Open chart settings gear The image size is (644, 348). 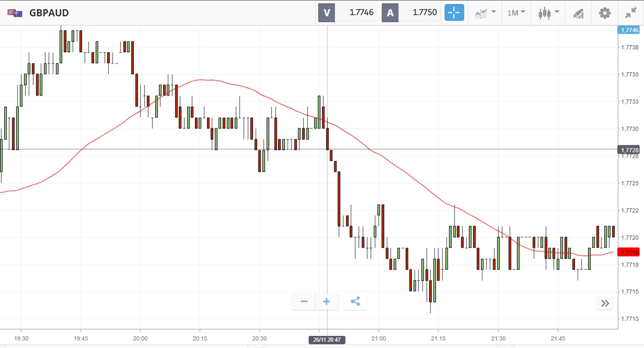point(605,13)
